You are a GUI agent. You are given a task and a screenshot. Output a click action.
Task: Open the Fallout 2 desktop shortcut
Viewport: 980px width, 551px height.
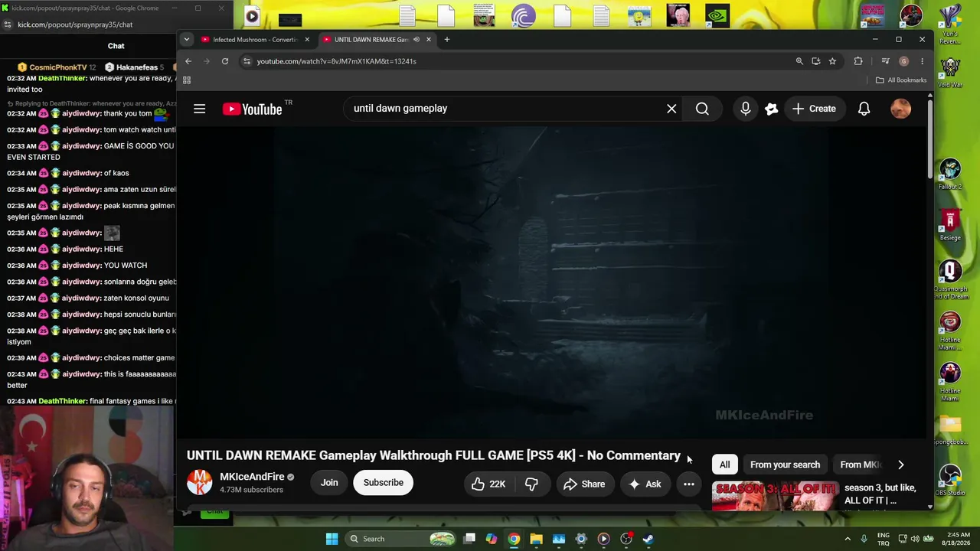(x=950, y=174)
